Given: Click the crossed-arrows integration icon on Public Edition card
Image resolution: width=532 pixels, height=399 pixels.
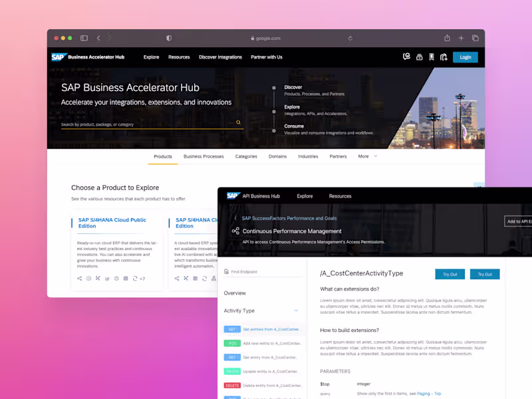Looking at the screenshot, I should pyautogui.click(x=98, y=278).
